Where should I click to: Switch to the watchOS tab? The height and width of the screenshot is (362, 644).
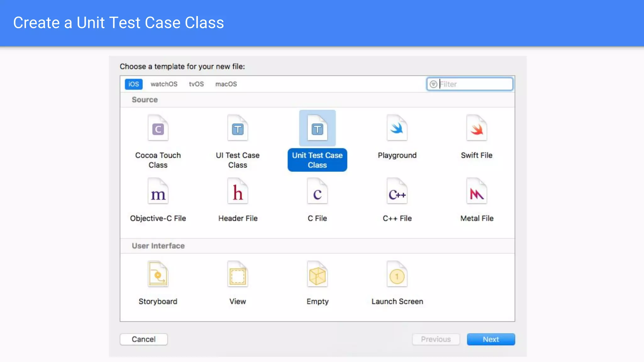pos(164,84)
